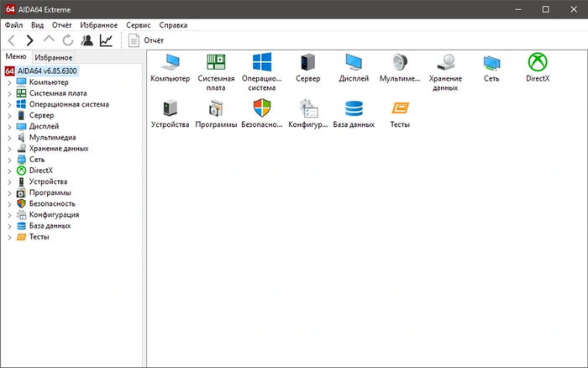Image resolution: width=588 pixels, height=368 pixels.
Task: Open the Безопасность shield icon in main pane
Action: pyautogui.click(x=262, y=108)
